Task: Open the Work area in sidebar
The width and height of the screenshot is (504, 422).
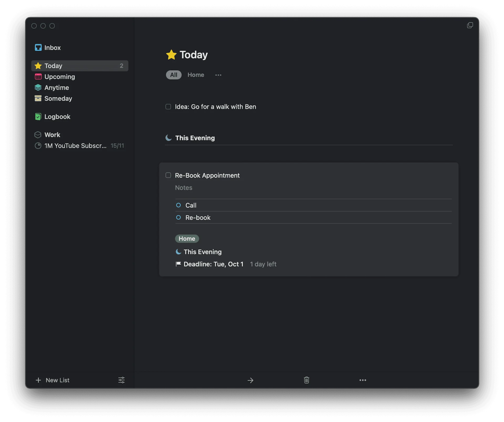Action: tap(52, 135)
